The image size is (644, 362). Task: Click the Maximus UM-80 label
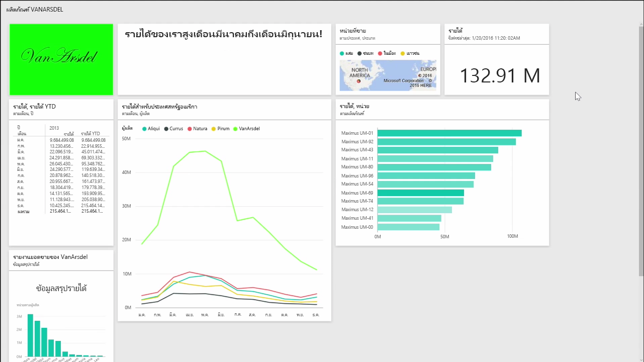tap(357, 167)
